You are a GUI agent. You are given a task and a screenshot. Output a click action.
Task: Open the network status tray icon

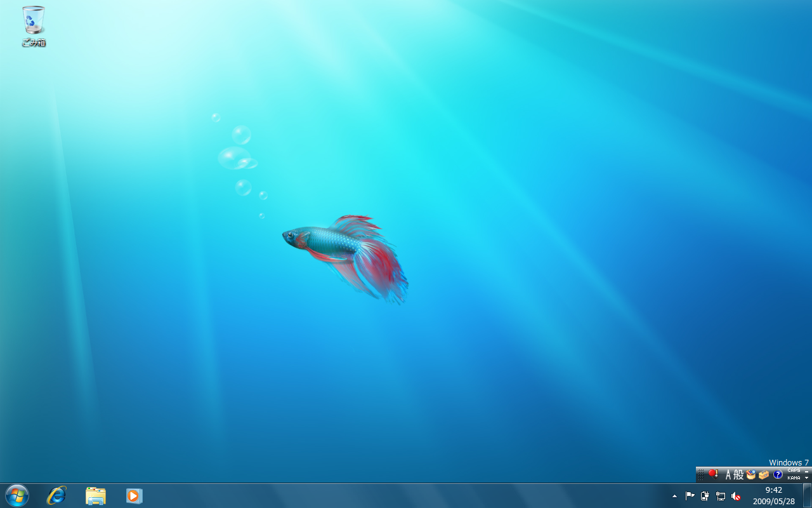[721, 496]
